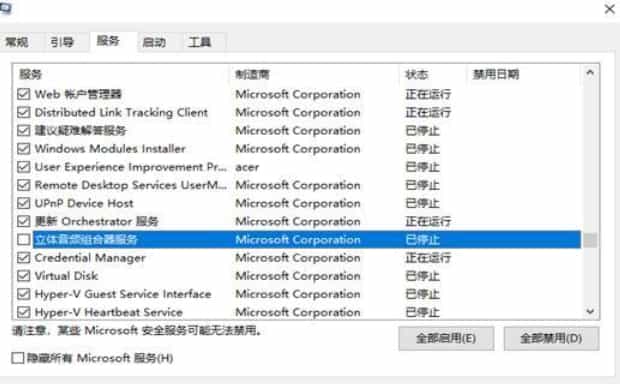Click the scroll up arrow in services list
This screenshot has width=620, height=384.
[x=590, y=72]
